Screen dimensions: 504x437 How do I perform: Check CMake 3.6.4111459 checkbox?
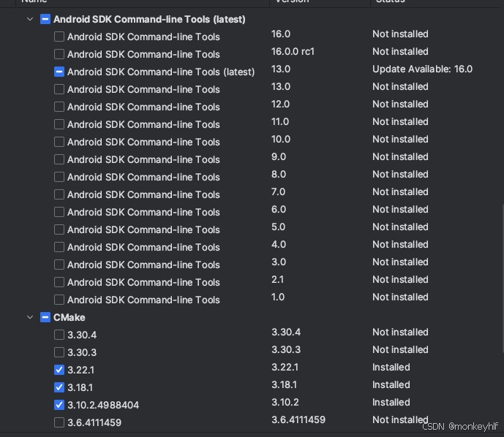tap(59, 422)
